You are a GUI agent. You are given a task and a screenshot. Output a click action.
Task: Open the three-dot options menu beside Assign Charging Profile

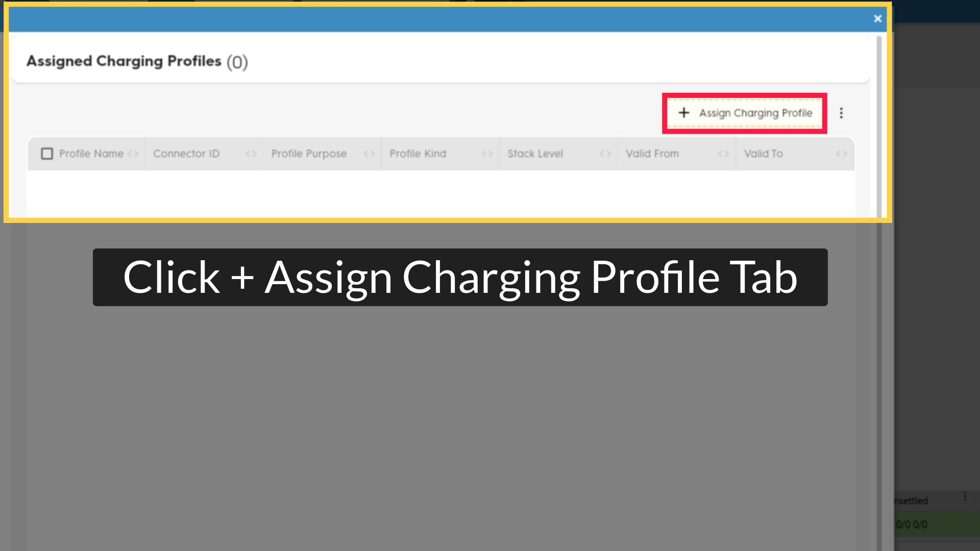pos(841,113)
